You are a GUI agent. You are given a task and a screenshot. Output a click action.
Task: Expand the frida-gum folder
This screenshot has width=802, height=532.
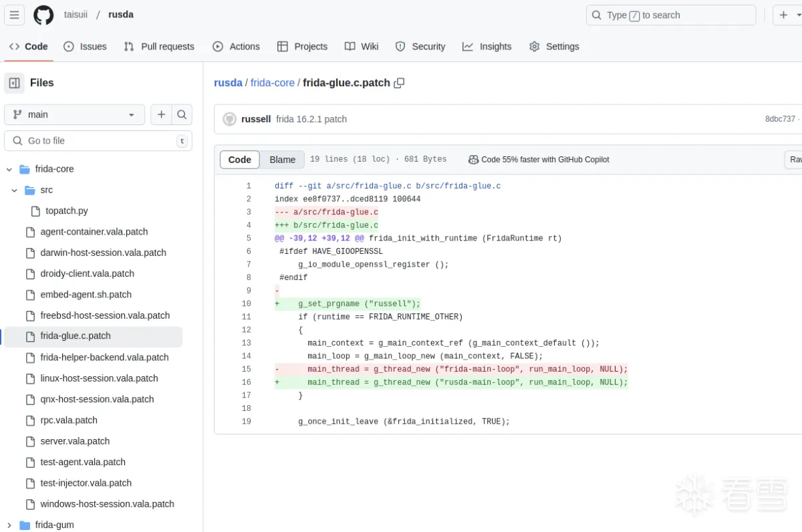point(9,525)
